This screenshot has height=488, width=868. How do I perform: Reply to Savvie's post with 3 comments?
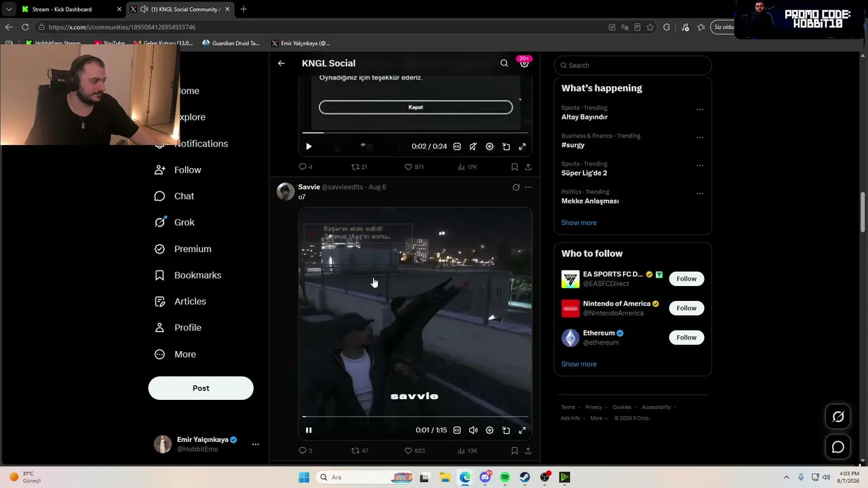pos(306,451)
